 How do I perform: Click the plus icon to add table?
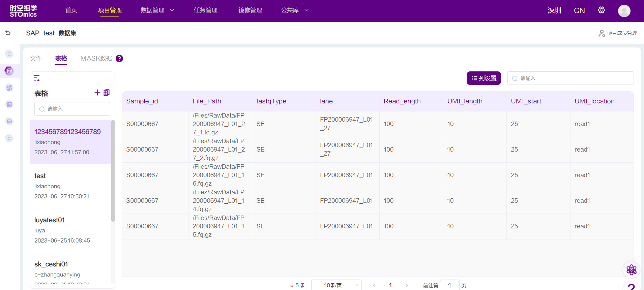[x=97, y=93]
